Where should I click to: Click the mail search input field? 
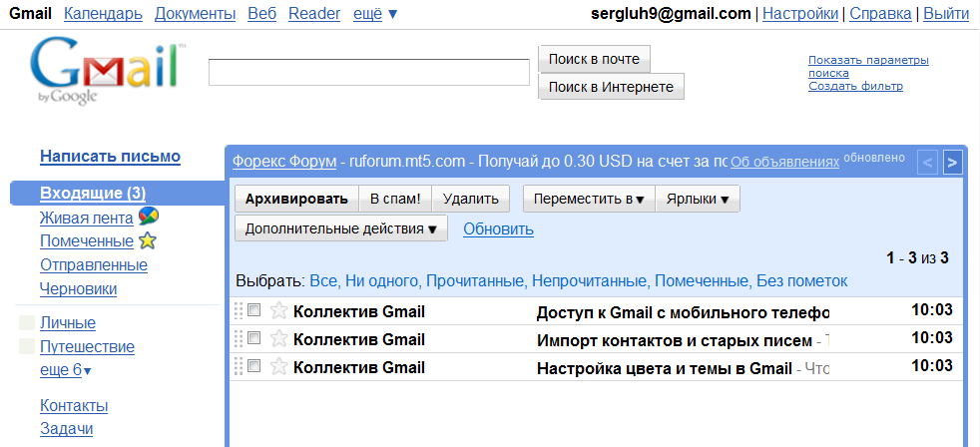coord(369,73)
